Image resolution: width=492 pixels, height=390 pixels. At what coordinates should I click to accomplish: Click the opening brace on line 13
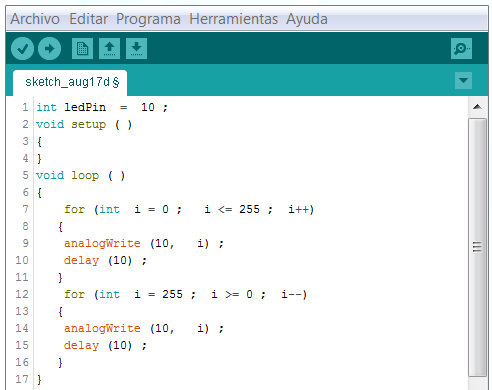tap(60, 312)
